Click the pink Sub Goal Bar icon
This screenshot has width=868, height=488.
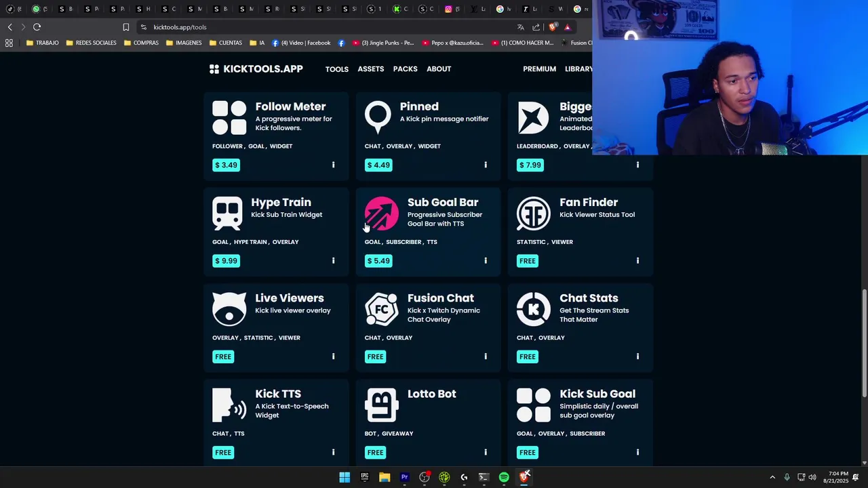[x=381, y=213]
